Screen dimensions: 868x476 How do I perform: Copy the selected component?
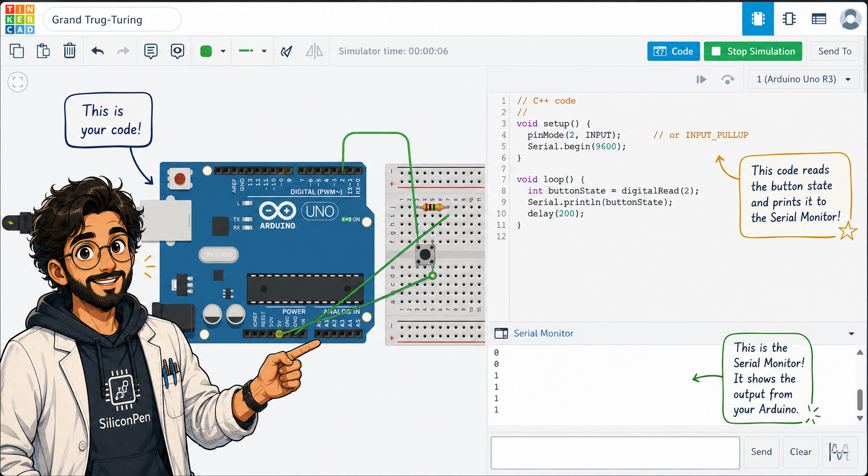[17, 51]
